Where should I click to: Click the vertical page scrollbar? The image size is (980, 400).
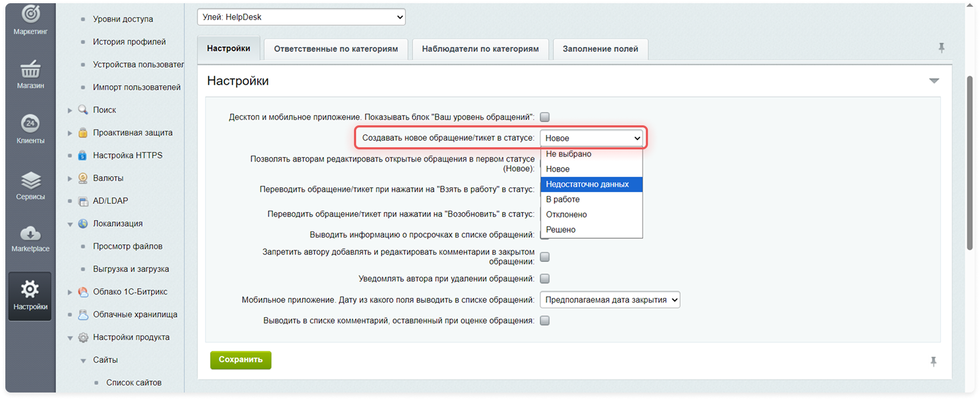click(x=969, y=161)
